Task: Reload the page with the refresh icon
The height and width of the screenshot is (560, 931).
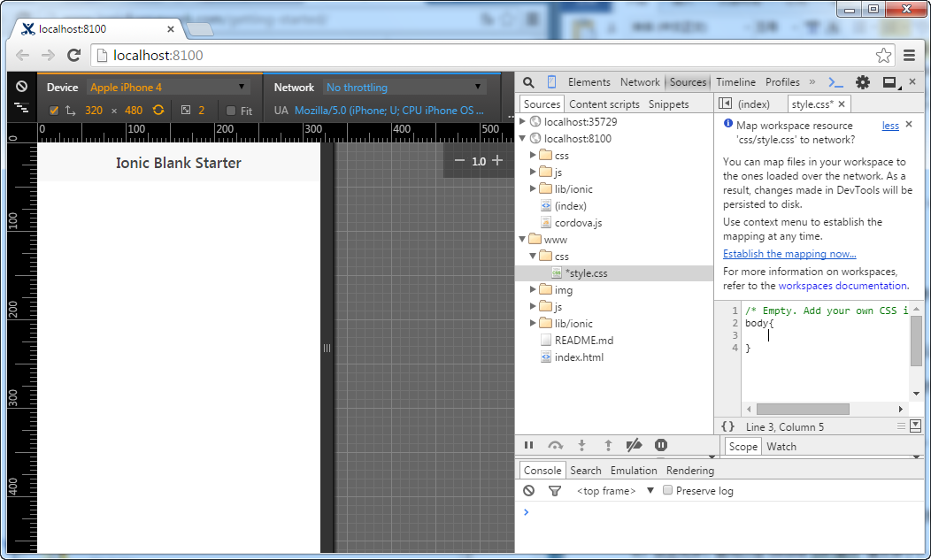Action: click(73, 55)
